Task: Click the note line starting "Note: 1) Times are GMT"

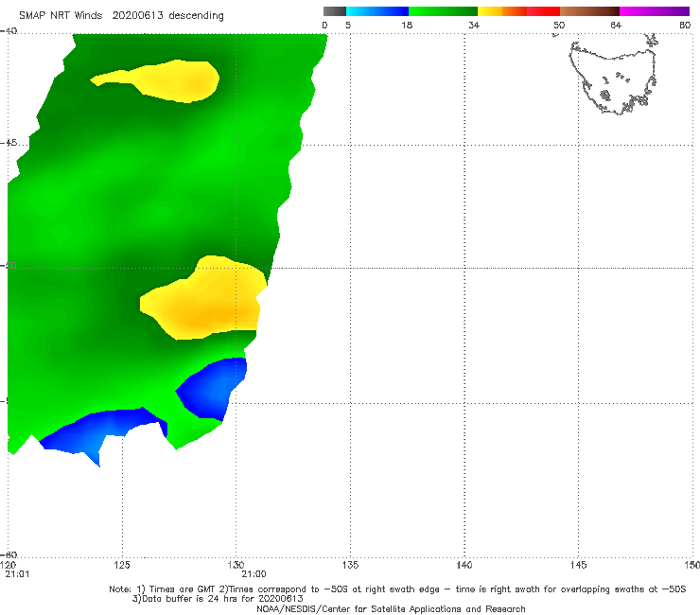Action: pos(397,589)
